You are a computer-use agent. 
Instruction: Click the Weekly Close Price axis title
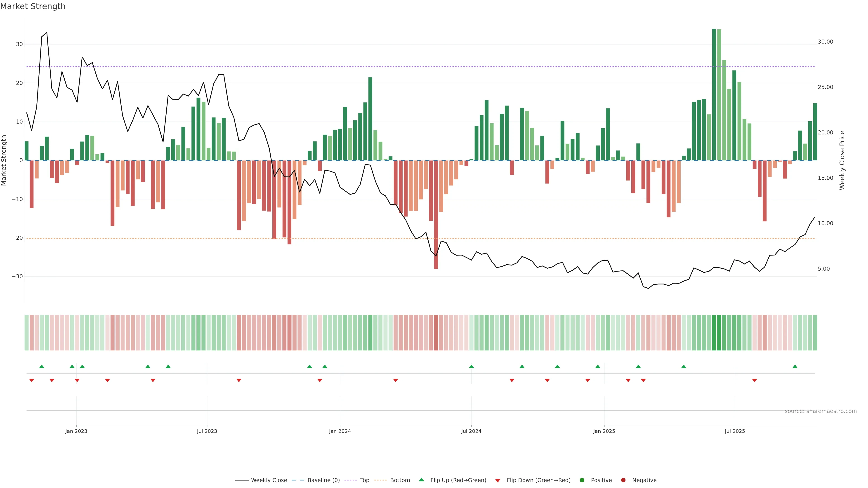pos(842,160)
